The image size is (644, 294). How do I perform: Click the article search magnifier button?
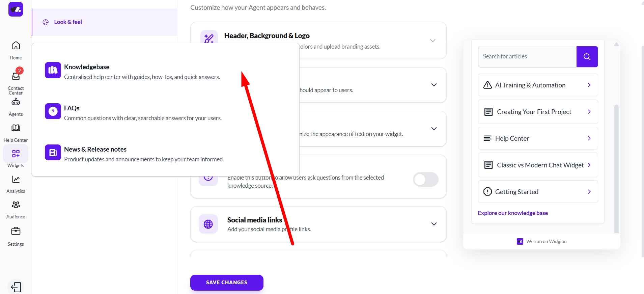pyautogui.click(x=587, y=57)
